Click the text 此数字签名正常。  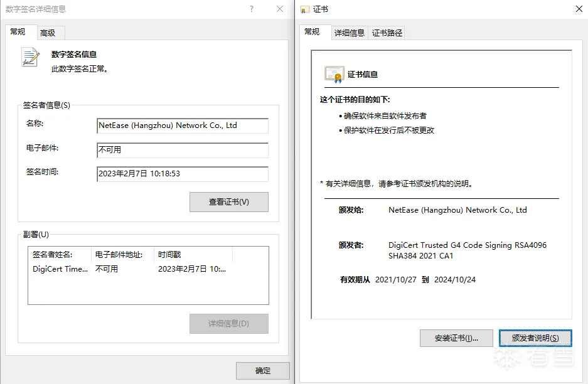click(x=80, y=69)
